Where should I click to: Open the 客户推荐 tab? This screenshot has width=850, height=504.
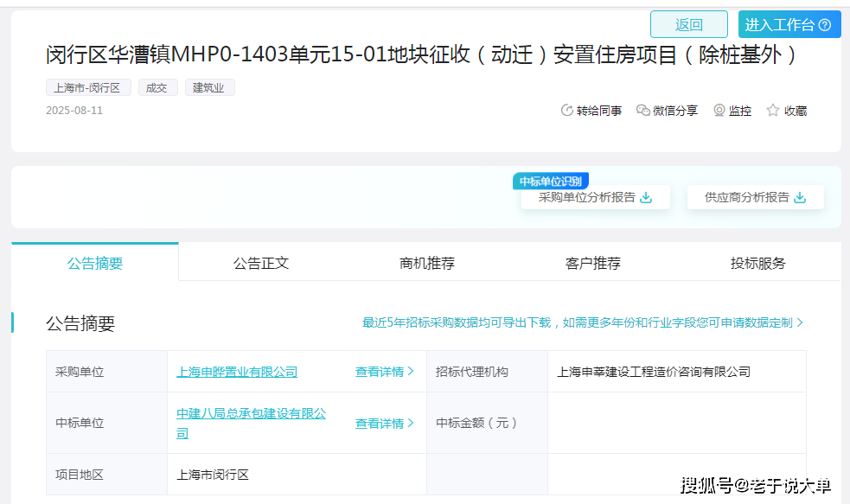[x=593, y=263]
